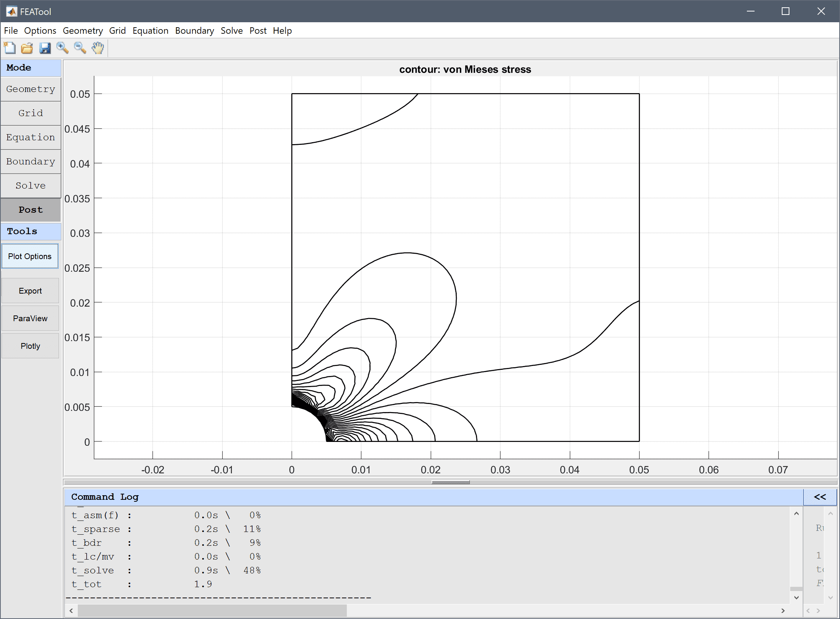Click the t_lc/mv timing line in log
Viewport: 840px width, 619px height.
pos(166,557)
